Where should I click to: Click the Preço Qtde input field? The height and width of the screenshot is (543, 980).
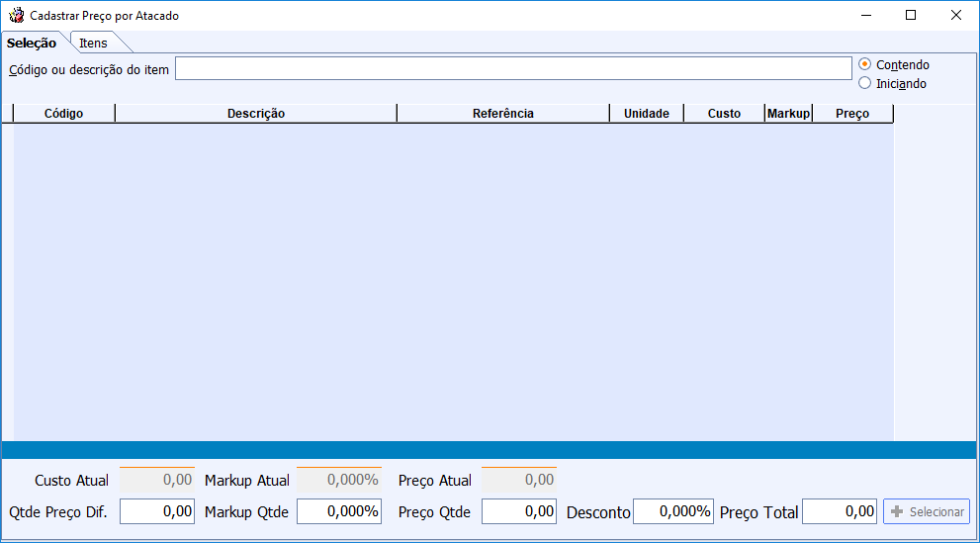tap(518, 511)
